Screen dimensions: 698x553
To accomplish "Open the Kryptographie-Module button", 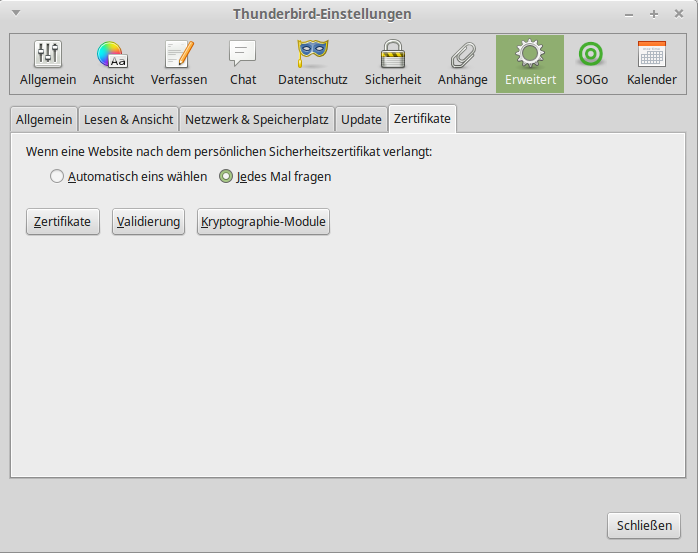I will 263,221.
